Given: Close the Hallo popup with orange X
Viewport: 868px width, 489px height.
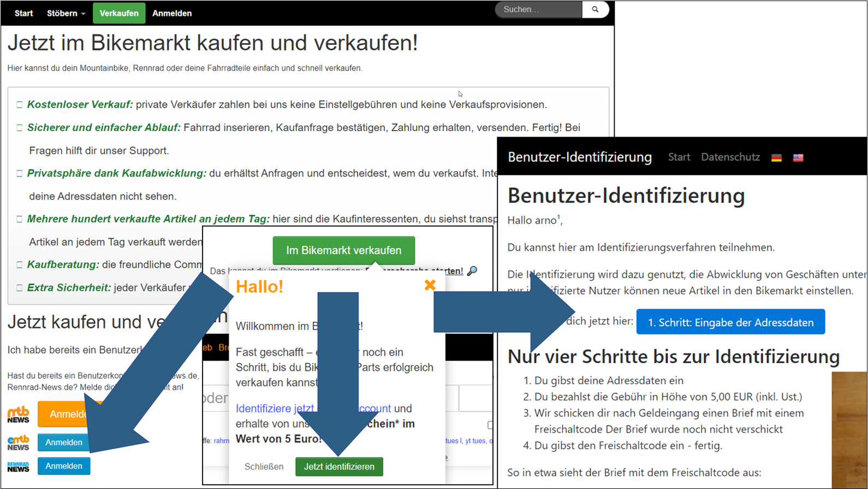Looking at the screenshot, I should (430, 285).
